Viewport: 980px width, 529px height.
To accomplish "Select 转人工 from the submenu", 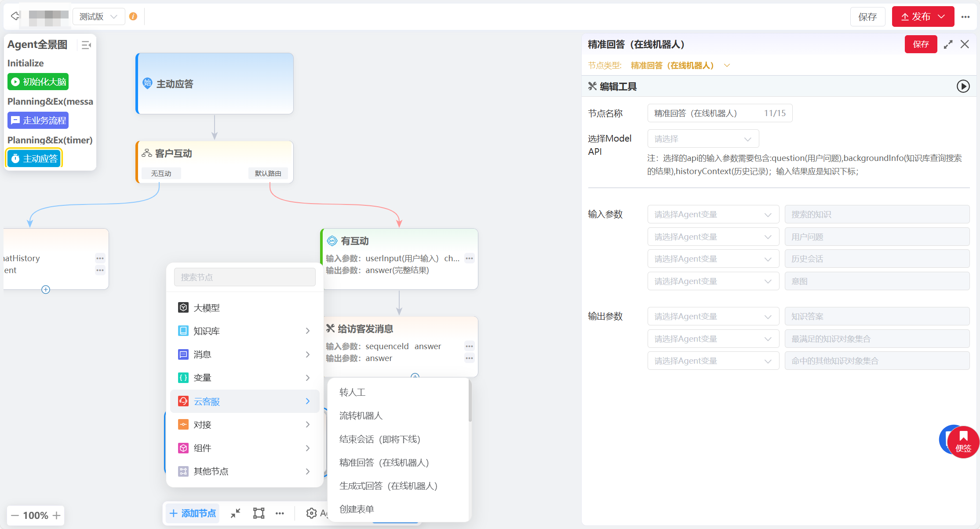I will 353,392.
